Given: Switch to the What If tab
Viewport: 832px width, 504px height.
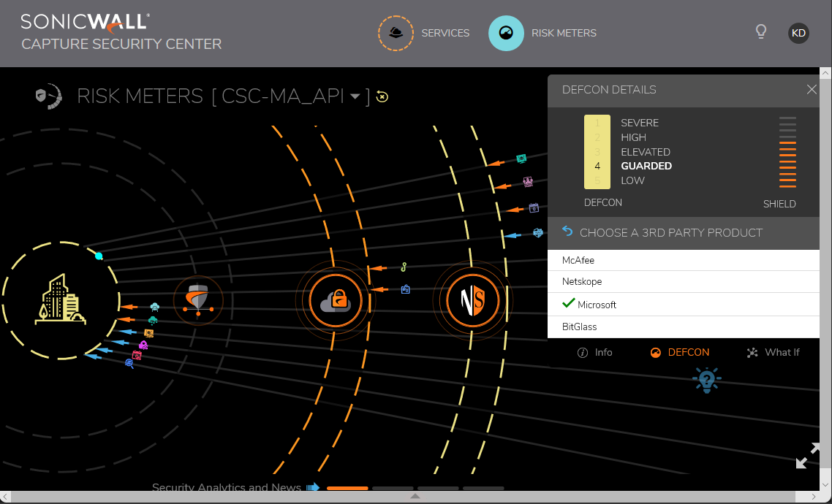Looking at the screenshot, I should tap(773, 352).
